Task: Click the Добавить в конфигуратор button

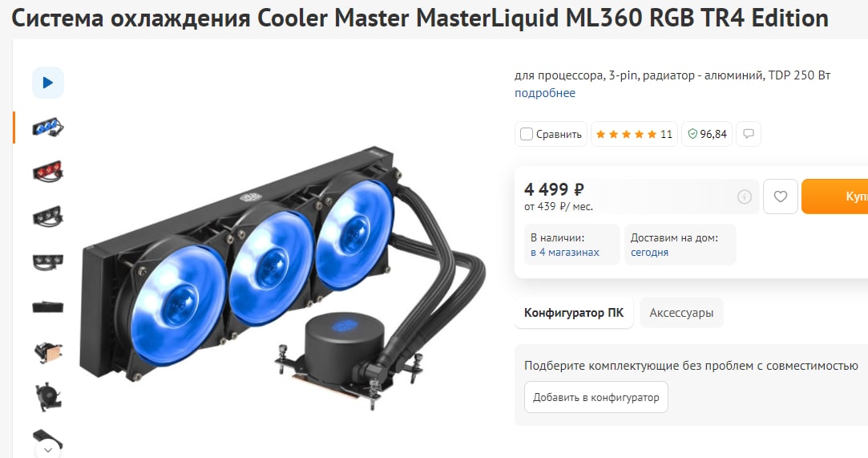Action: (x=596, y=397)
